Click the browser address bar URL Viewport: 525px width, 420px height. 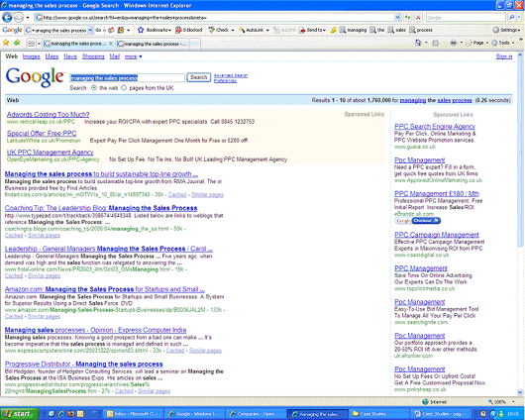(x=214, y=18)
